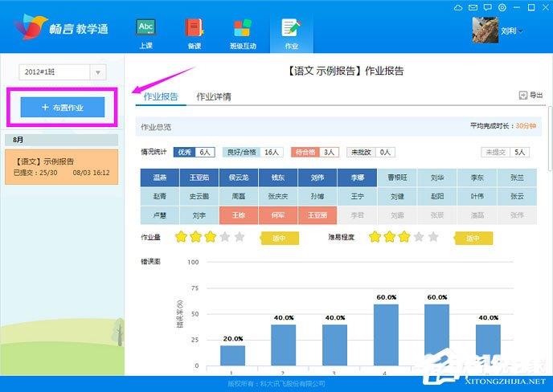Viewport: 553px width, 392px height.
Task: Click the 8月 month header
Action: click(x=62, y=140)
